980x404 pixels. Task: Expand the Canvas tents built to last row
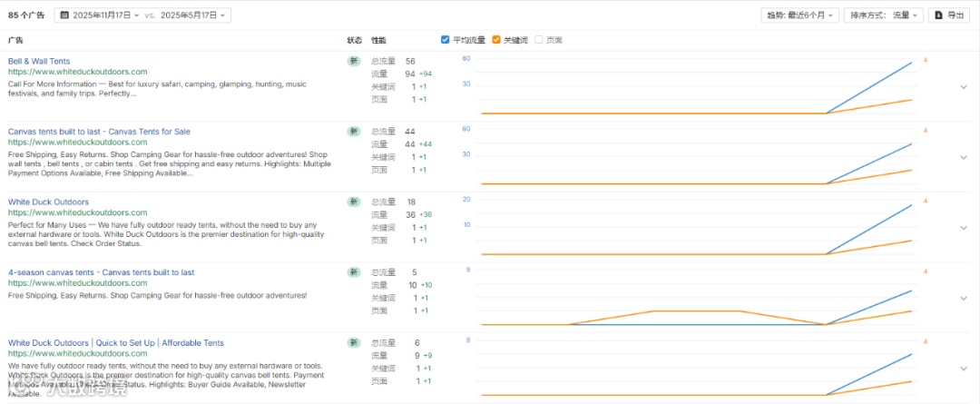[963, 158]
